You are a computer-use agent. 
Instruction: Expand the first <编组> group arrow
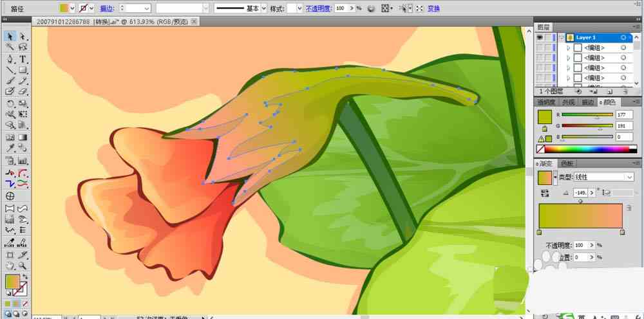[x=569, y=48]
